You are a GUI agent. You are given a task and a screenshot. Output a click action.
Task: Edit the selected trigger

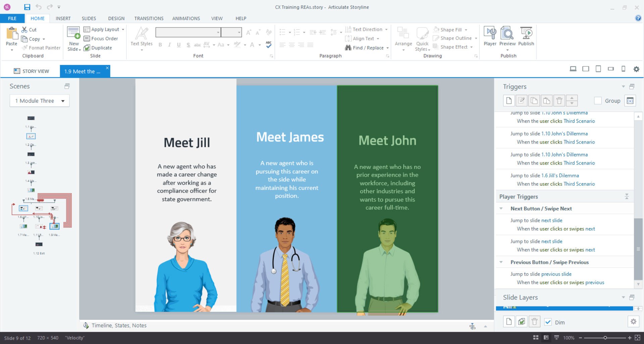521,101
